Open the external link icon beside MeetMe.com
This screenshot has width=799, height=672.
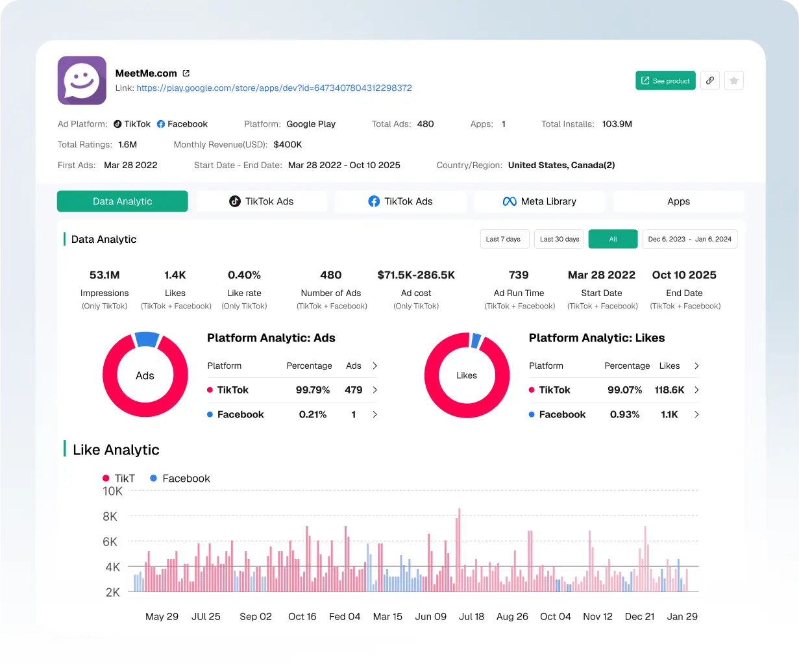point(186,73)
